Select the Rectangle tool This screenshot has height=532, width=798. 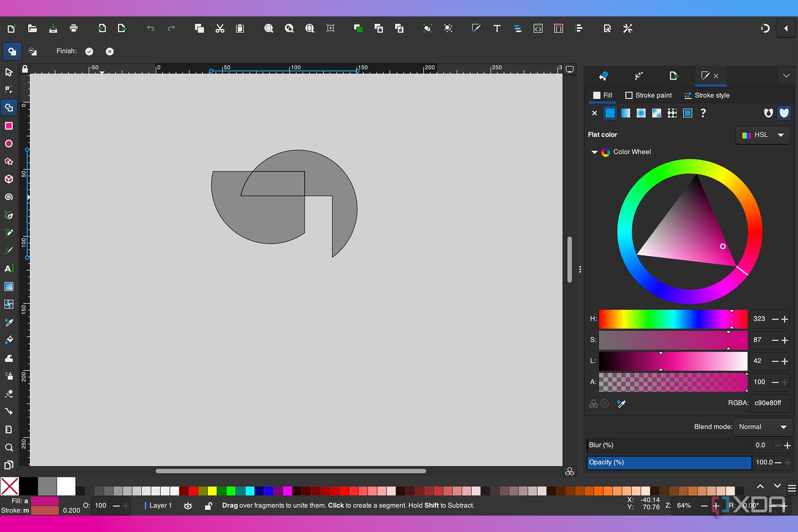click(9, 126)
